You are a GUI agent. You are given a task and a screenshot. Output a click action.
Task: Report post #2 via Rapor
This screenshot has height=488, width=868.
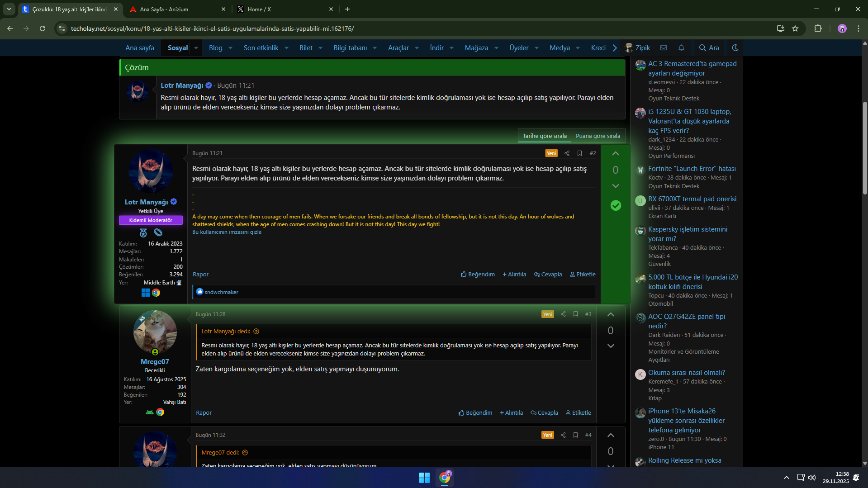click(x=200, y=275)
